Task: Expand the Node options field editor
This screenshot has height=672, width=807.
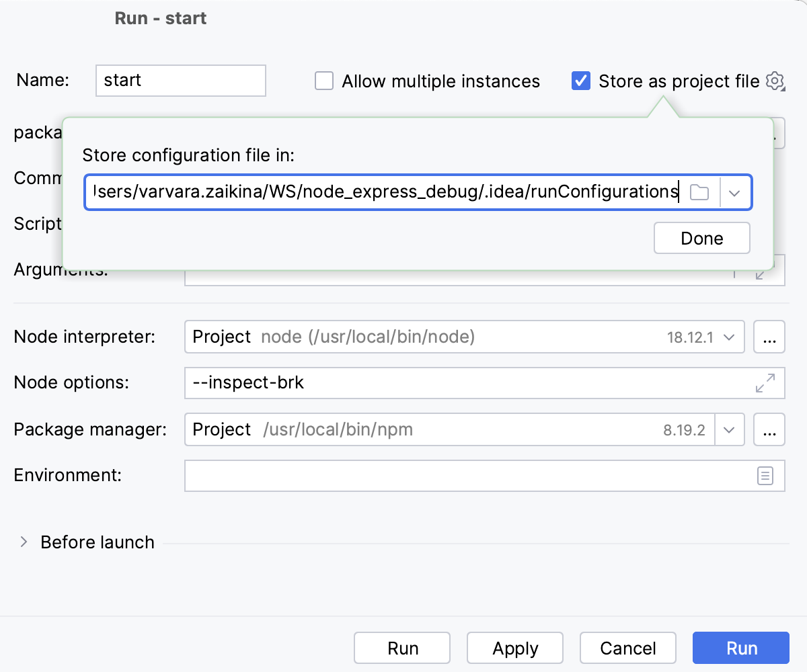Action: pos(765,382)
